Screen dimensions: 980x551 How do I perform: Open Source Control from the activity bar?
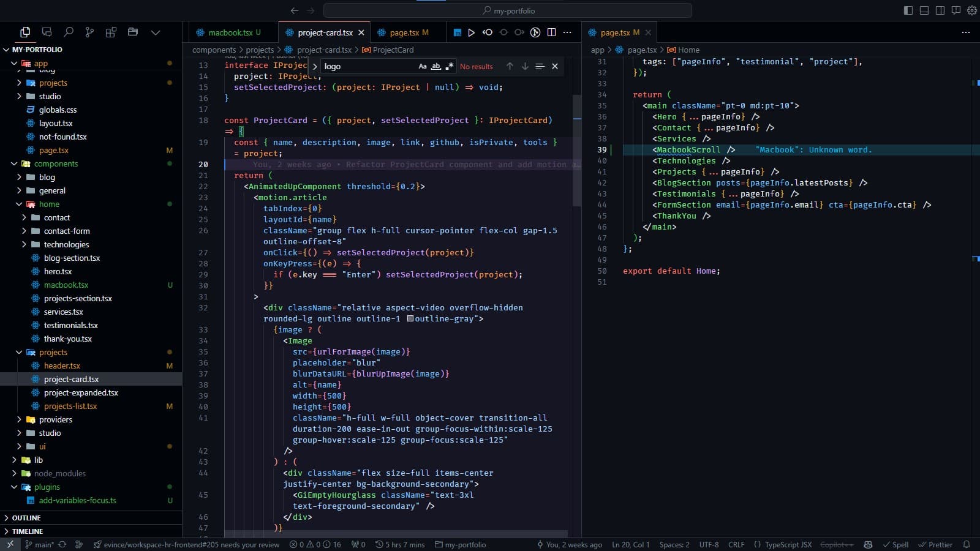click(89, 32)
